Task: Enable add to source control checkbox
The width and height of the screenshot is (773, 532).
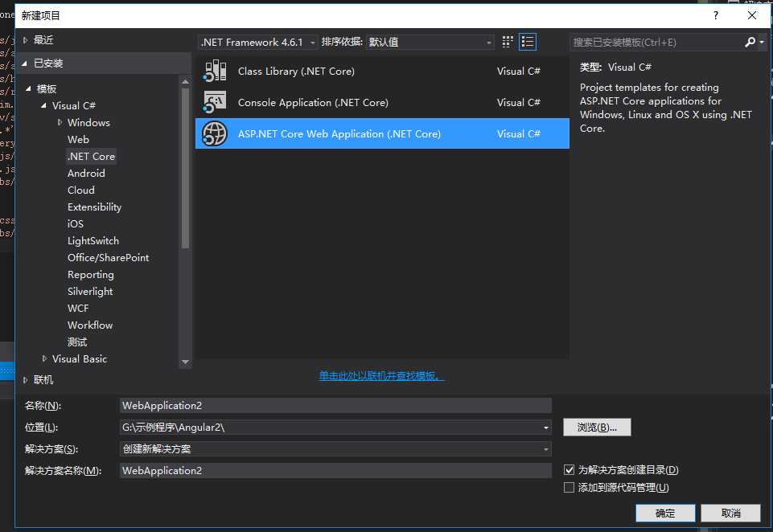Action: point(569,487)
